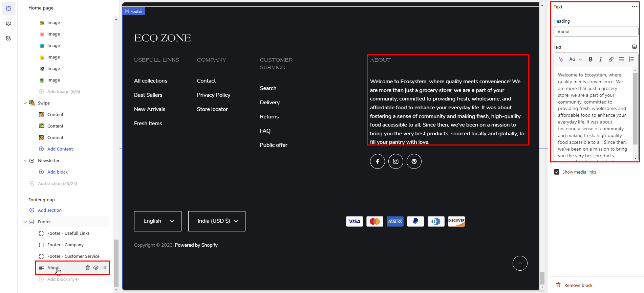Open the English language dropdown

[158, 221]
